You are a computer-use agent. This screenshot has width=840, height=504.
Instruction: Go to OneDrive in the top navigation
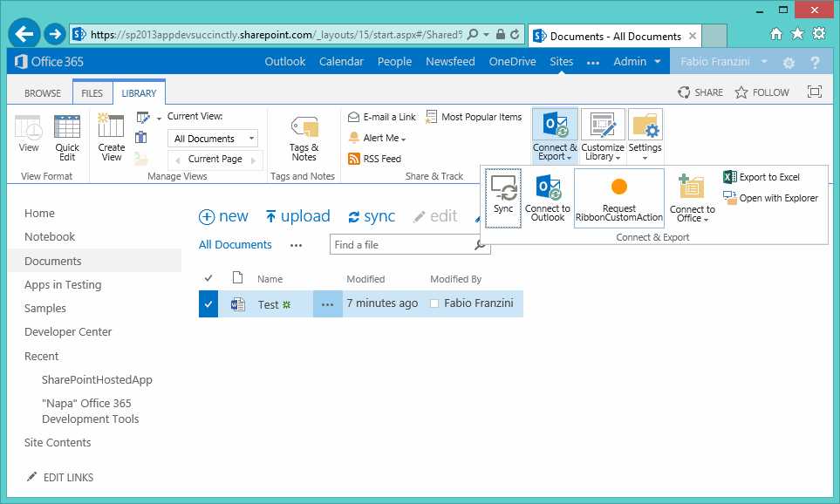point(512,62)
